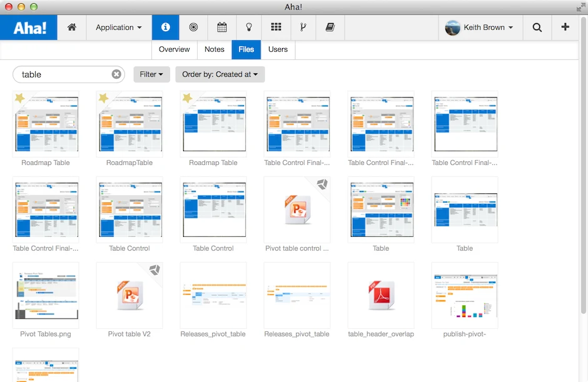
Task: Open the ideas lightbulb icon
Action: coord(248,28)
